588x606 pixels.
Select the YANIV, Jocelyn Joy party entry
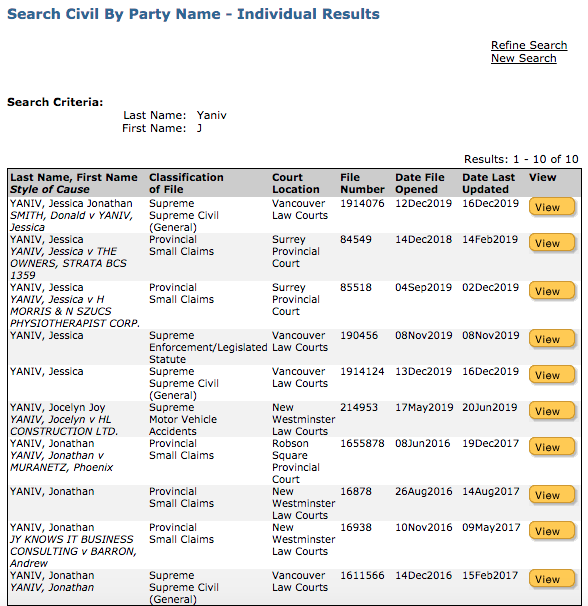coord(58,407)
